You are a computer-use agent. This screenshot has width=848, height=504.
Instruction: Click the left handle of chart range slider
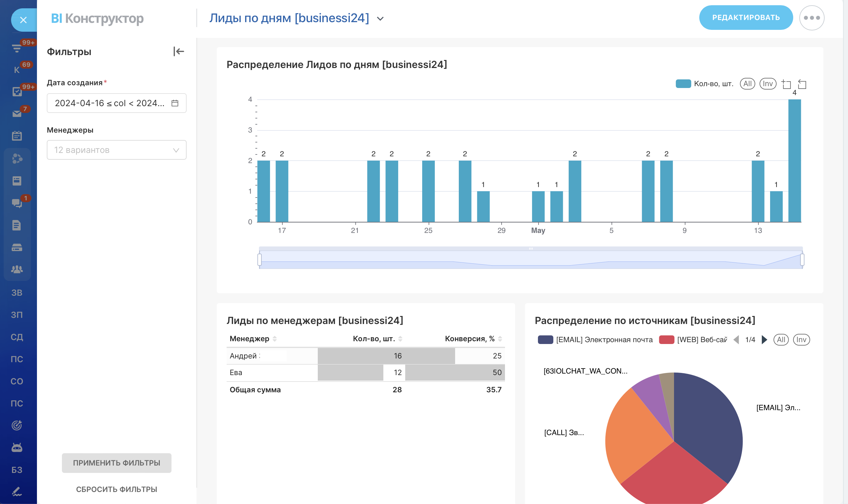click(x=260, y=260)
